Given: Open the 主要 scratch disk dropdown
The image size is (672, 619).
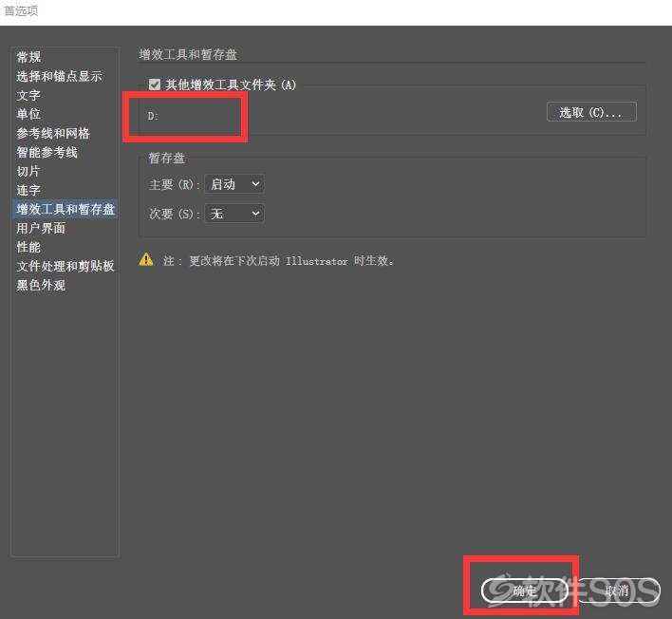Looking at the screenshot, I should pos(234,184).
